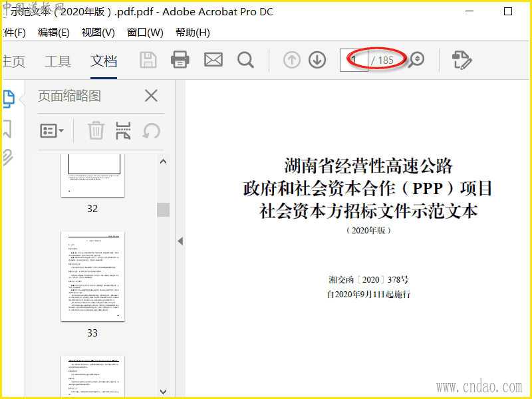Click the current page number field
532x399 pixels.
pos(354,60)
